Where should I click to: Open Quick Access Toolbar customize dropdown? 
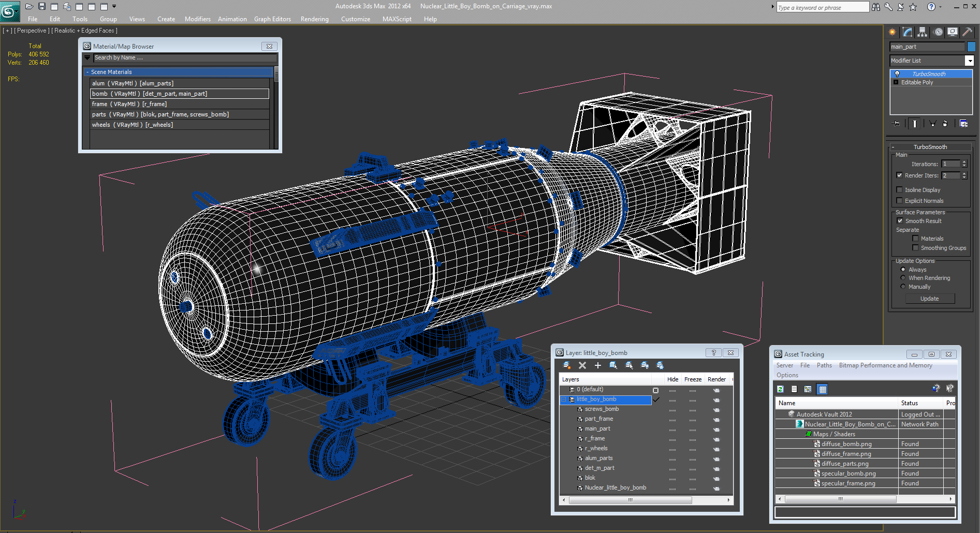tap(114, 7)
